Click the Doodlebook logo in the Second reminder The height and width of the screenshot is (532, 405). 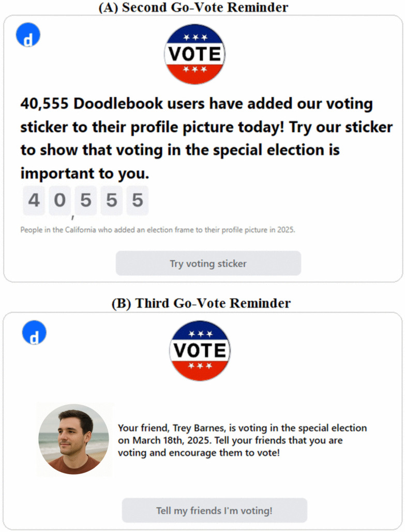pos(28,35)
